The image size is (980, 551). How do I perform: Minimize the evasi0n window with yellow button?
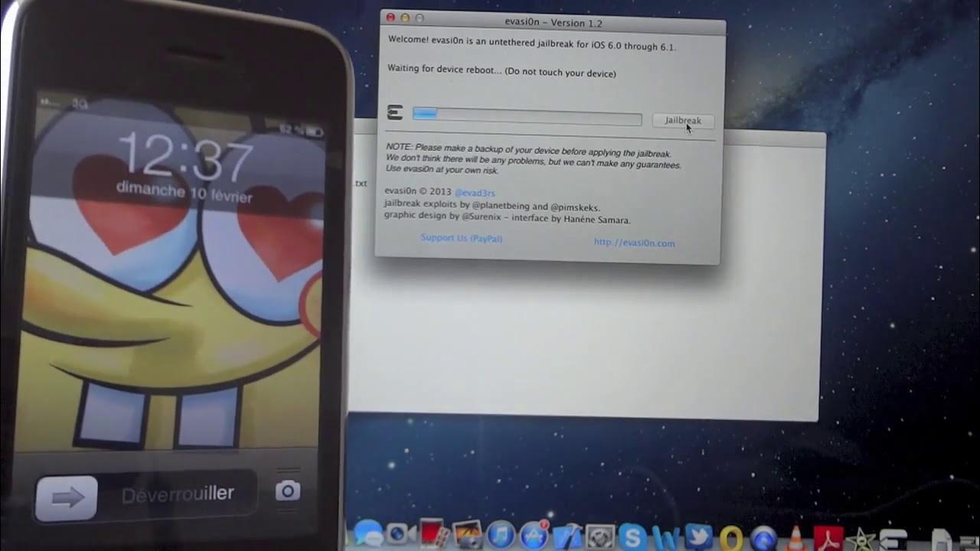[405, 18]
